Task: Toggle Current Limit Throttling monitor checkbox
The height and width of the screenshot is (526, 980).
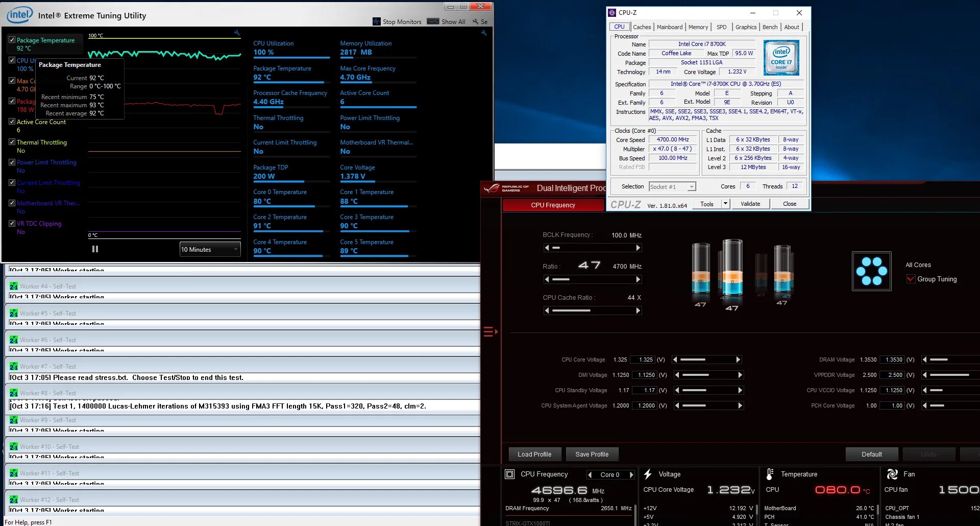Action: 12,182
